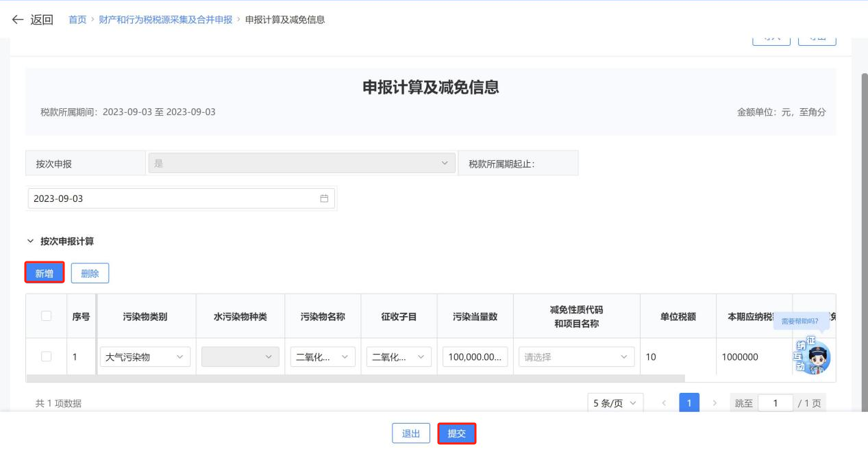868x451 pixels.
Task: Collapse the 按次申报计算 section
Action: pyautogui.click(x=30, y=241)
